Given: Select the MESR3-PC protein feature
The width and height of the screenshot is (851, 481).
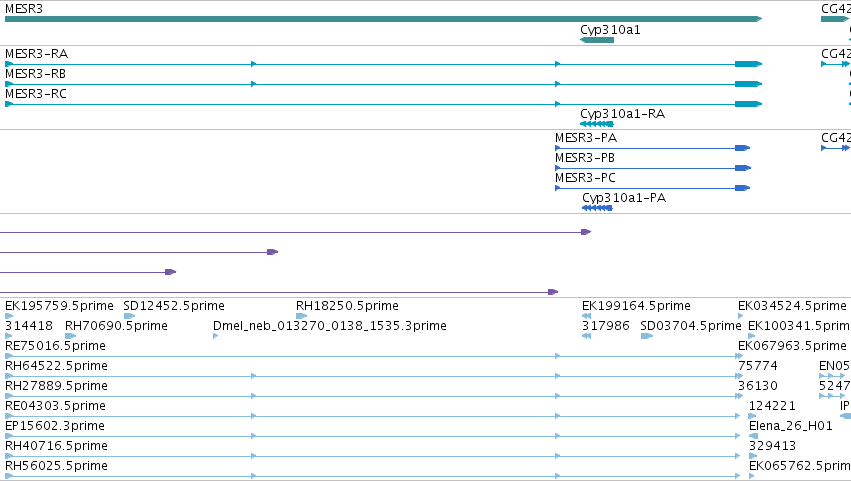Looking at the screenshot, I should coord(652,188).
